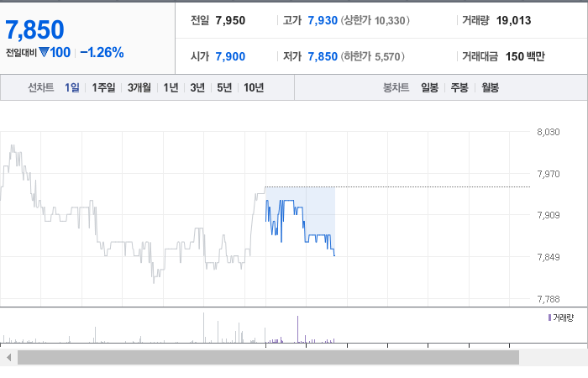Screen dimensions: 588x378
Task: Show the 3년 line chart
Action: click(197, 87)
